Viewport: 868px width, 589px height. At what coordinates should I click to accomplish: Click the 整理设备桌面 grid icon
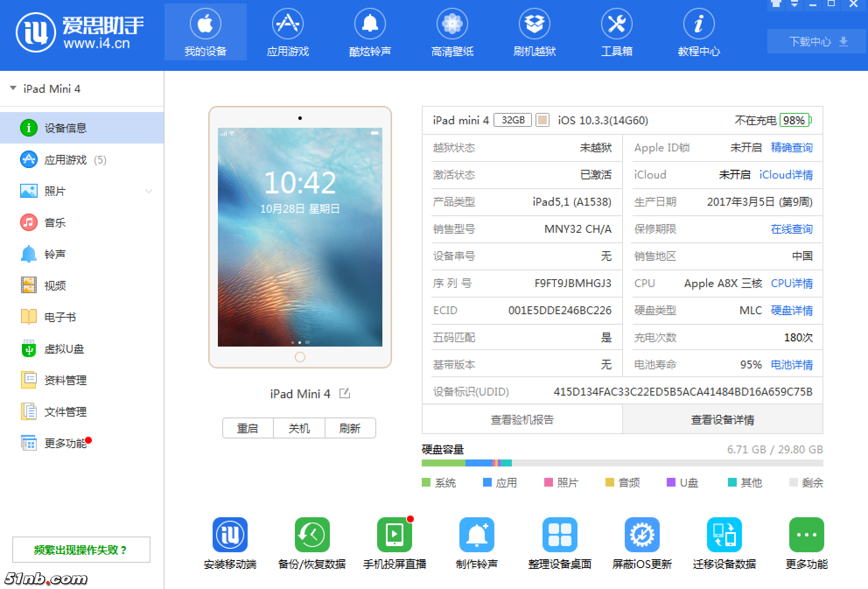(x=560, y=535)
